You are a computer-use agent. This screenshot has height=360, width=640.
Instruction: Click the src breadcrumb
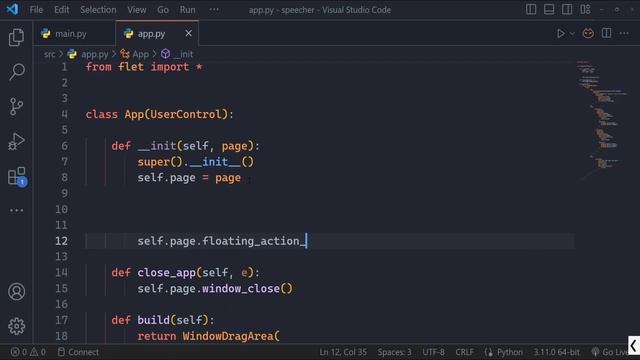[49, 54]
